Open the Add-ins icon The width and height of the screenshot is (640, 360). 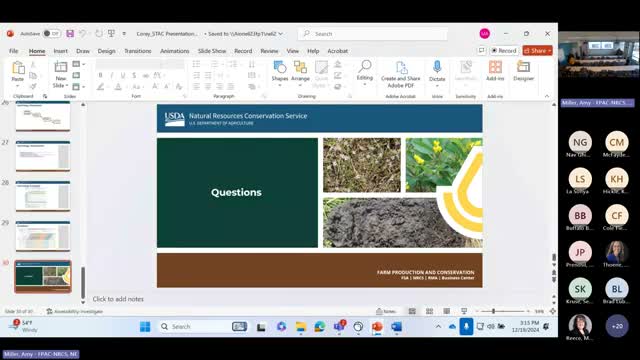click(x=495, y=67)
